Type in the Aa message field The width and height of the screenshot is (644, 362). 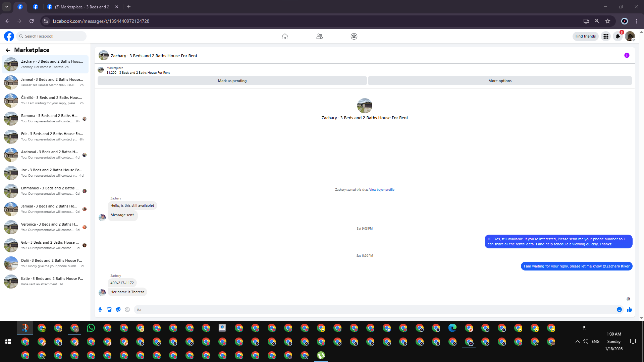[369, 309]
